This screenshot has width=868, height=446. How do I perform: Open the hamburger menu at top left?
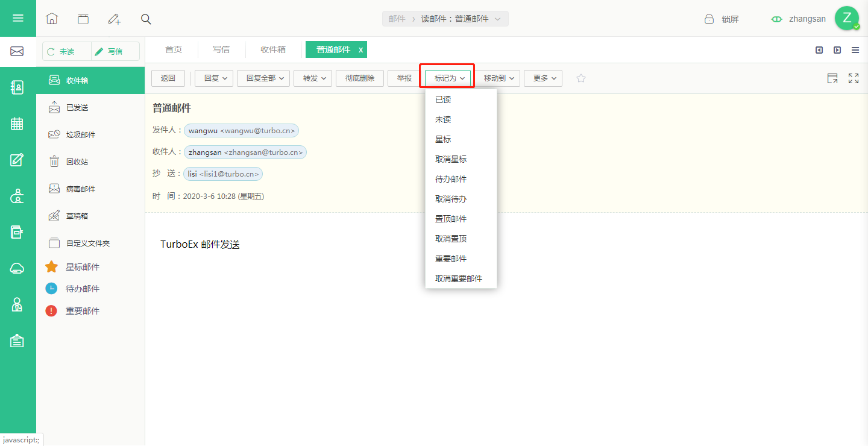click(x=18, y=18)
